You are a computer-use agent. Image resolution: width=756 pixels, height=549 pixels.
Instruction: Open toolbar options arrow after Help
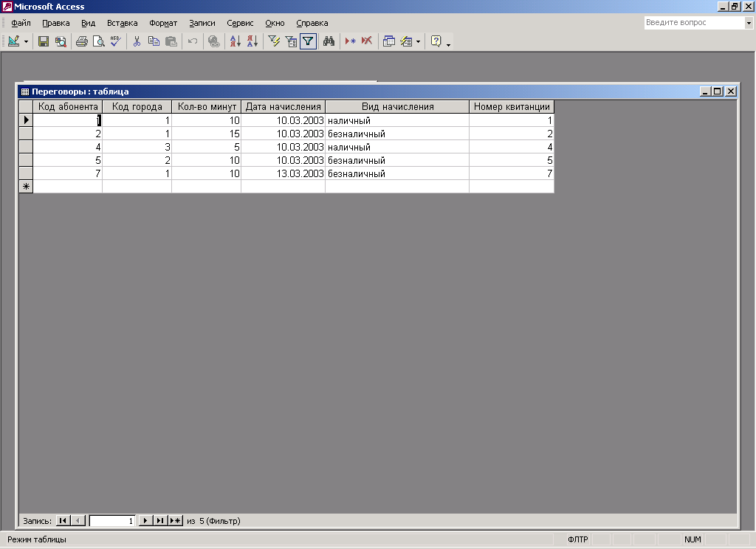coord(448,44)
